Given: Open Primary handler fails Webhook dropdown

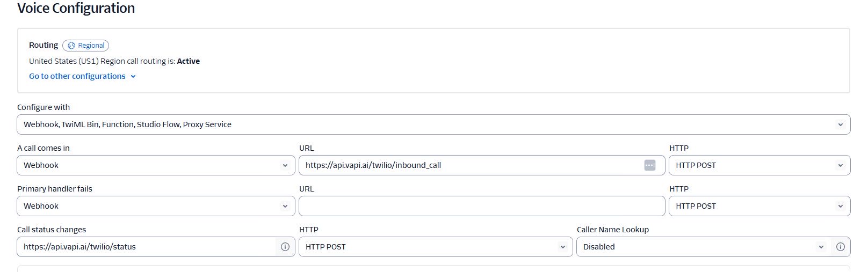Looking at the screenshot, I should [x=156, y=206].
